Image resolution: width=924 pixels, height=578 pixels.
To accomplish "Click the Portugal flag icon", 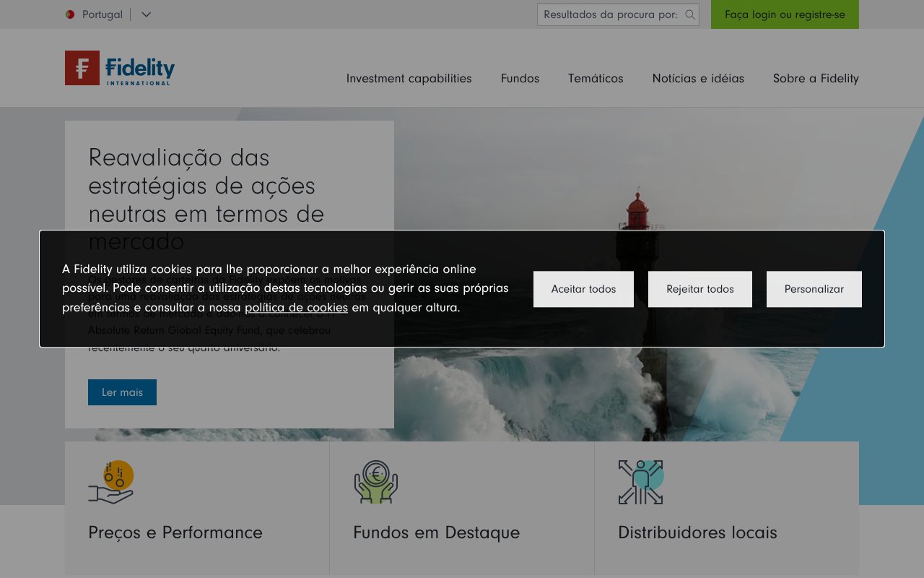I will 69,14.
